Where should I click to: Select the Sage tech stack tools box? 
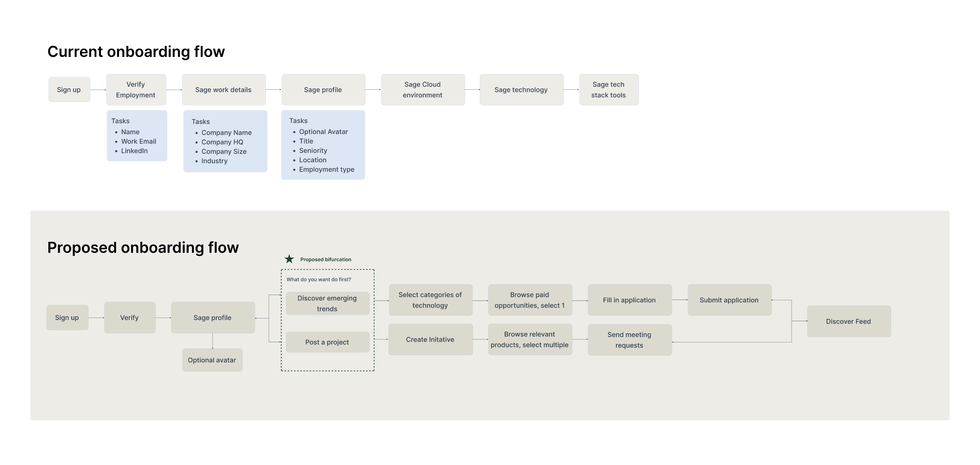tap(609, 90)
